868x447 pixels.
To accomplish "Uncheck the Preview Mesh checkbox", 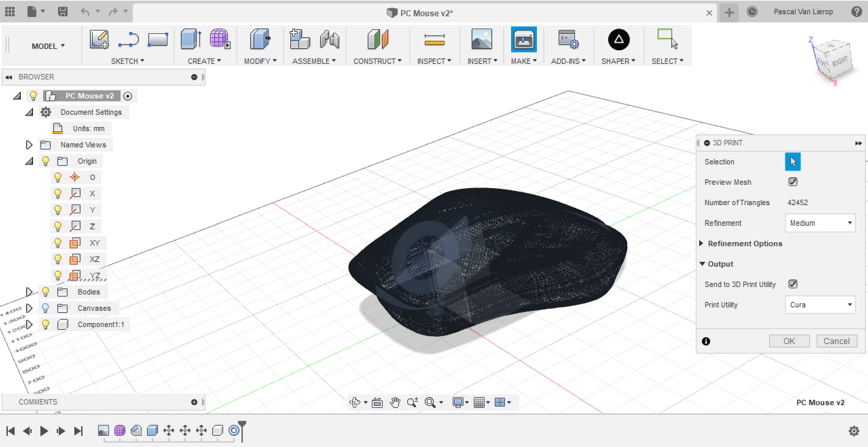I will pos(793,182).
